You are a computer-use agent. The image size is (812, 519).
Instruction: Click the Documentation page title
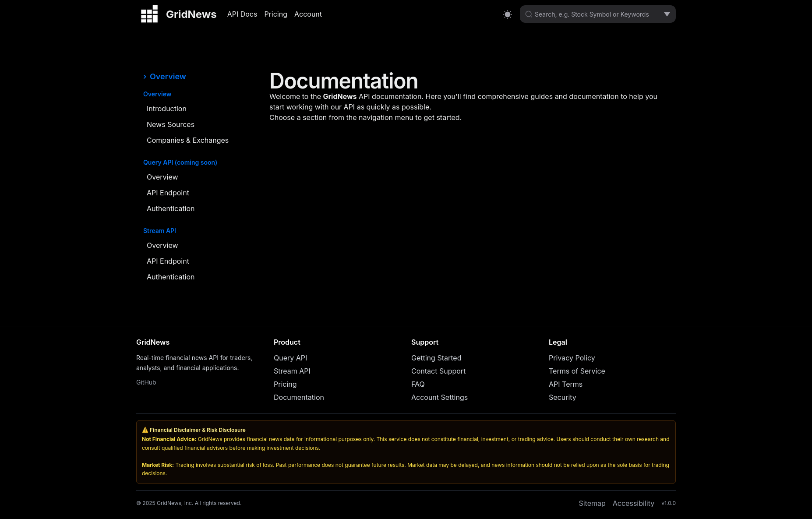pos(343,81)
